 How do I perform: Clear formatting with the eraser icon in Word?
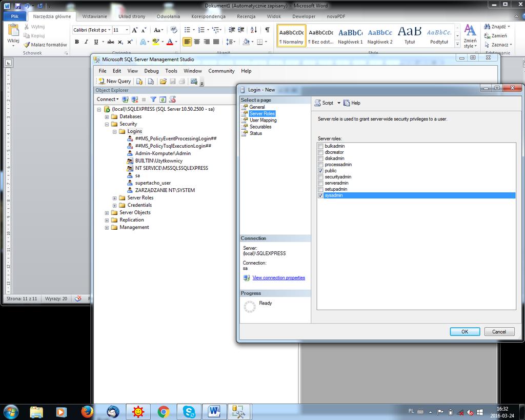coord(173,30)
